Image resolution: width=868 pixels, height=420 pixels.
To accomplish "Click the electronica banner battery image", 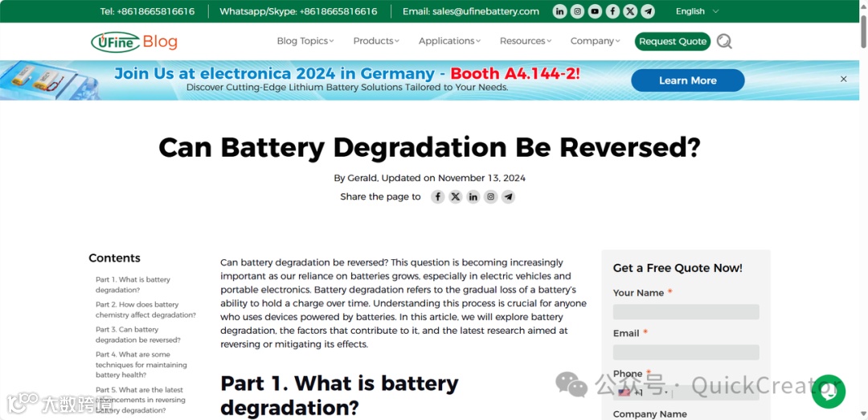I will click(x=50, y=80).
